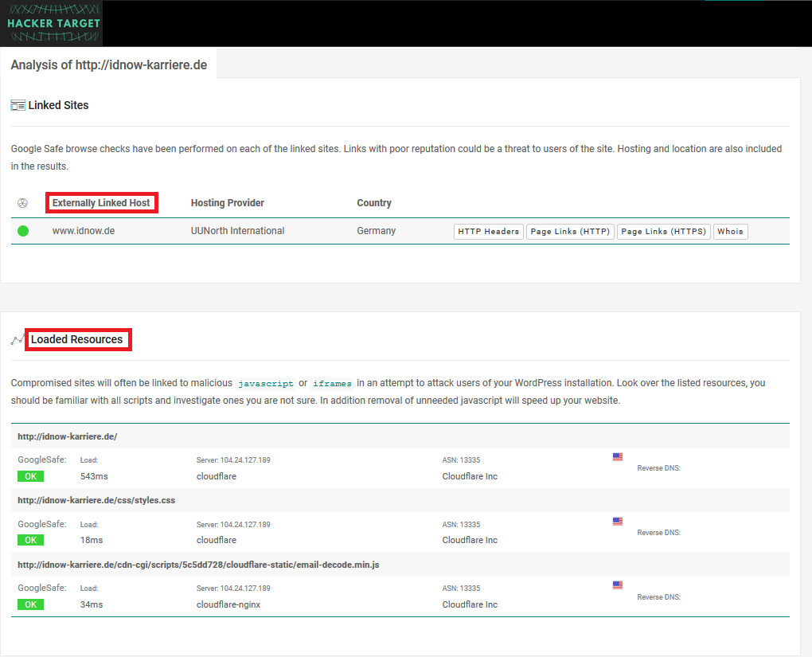The image size is (812, 657).
Task: Open Page Links (HTTPS) button
Action: tap(663, 232)
